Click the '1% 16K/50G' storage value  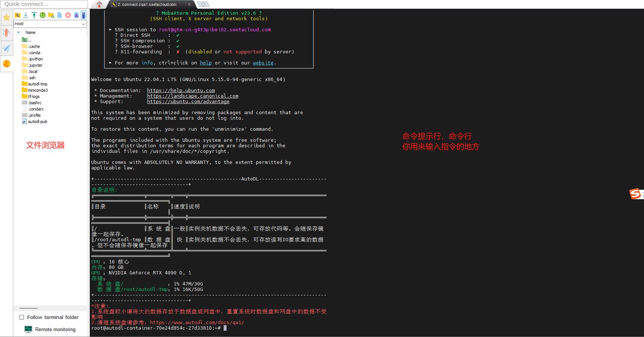[x=188, y=289]
